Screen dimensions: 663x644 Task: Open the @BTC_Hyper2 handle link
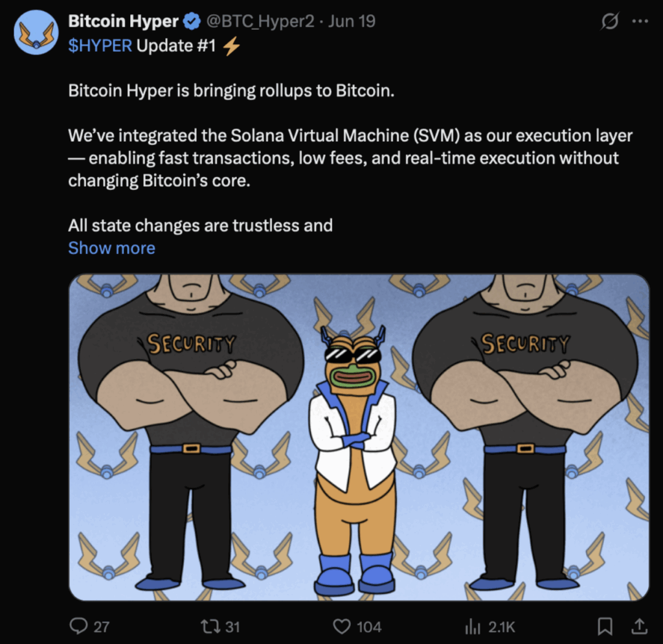(x=260, y=21)
